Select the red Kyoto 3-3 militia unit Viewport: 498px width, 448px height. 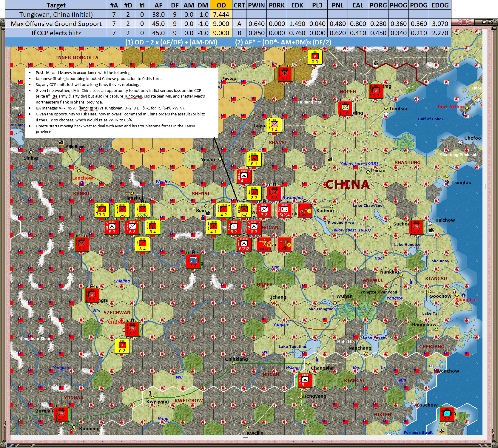(274, 193)
